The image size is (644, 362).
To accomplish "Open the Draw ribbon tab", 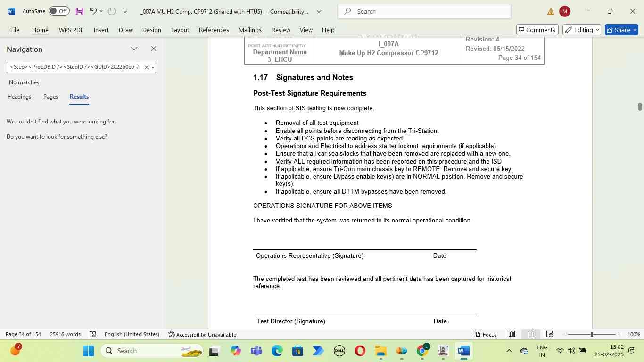I will (125, 30).
